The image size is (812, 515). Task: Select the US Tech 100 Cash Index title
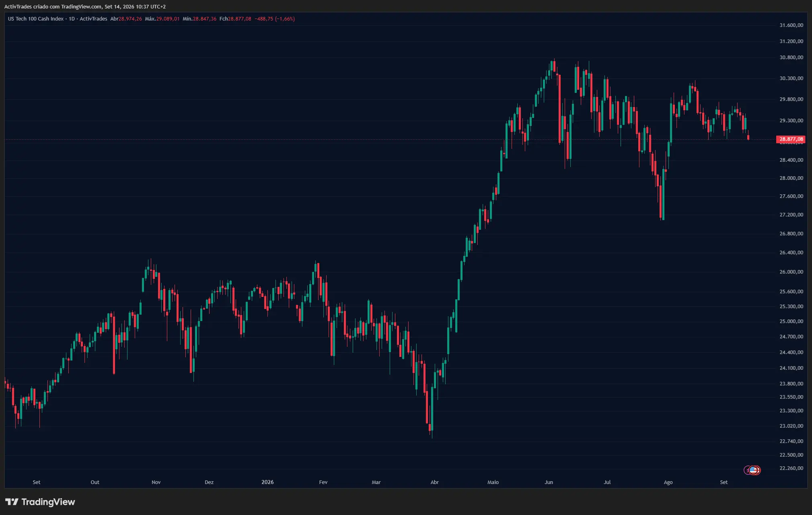36,19
